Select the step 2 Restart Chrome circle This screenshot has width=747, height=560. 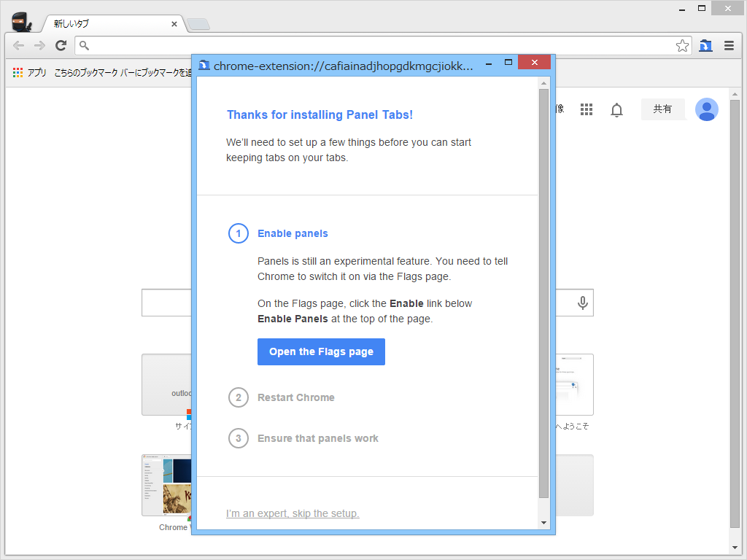(x=239, y=397)
